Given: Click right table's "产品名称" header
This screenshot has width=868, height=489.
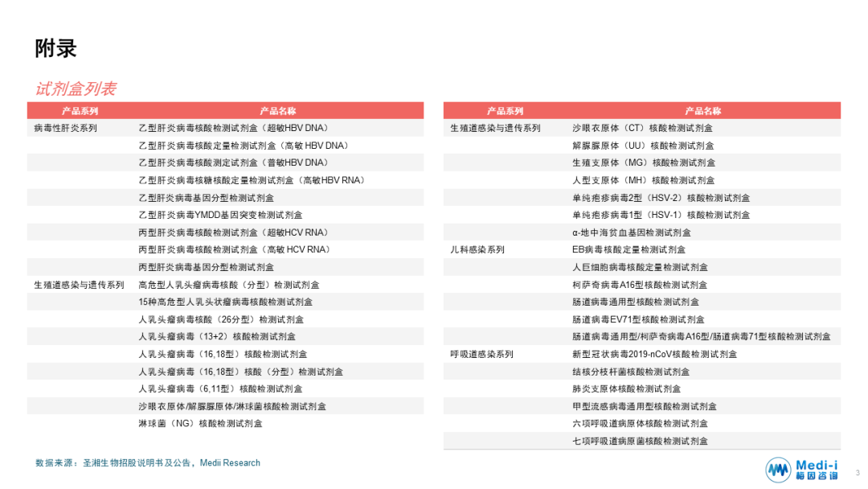Looking at the screenshot, I should [x=702, y=111].
